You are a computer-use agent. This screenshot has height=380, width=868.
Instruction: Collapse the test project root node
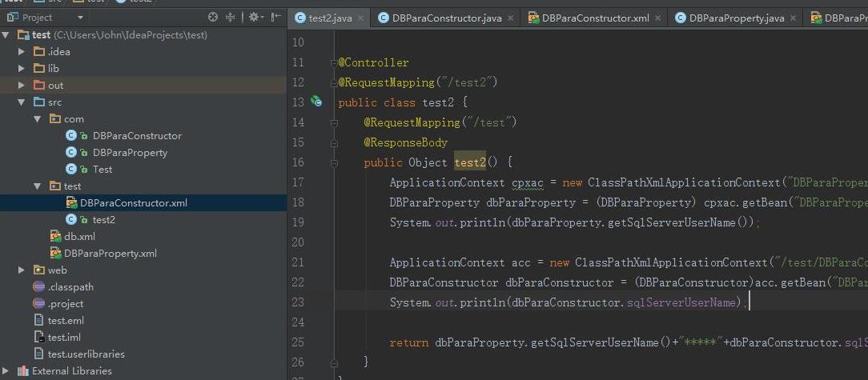click(6, 35)
